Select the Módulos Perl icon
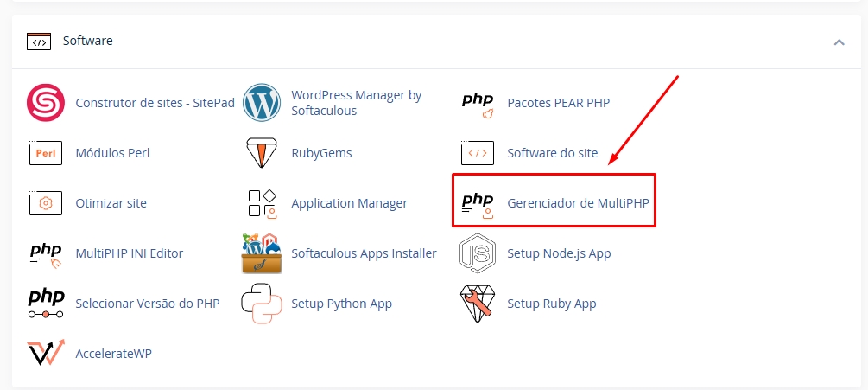 tap(46, 153)
